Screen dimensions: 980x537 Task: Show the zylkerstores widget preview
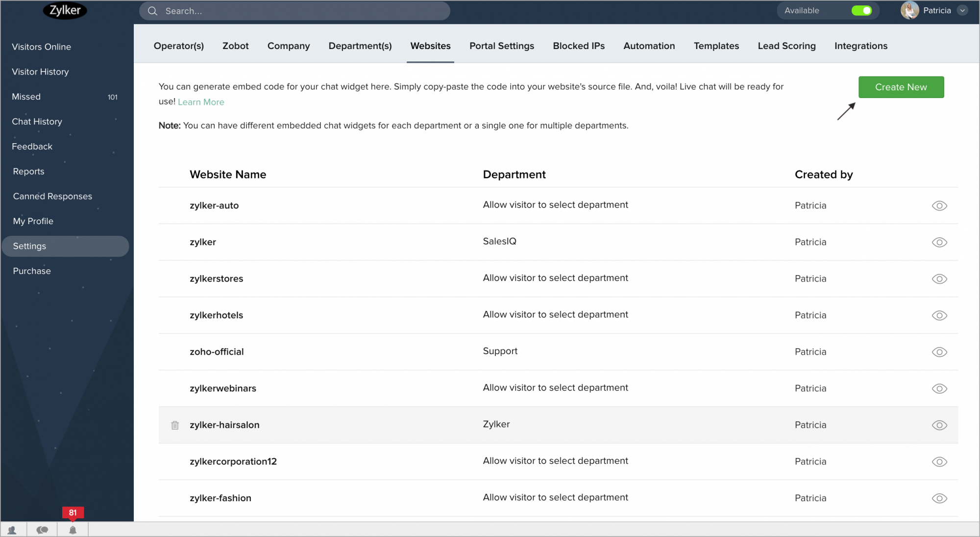pyautogui.click(x=939, y=279)
